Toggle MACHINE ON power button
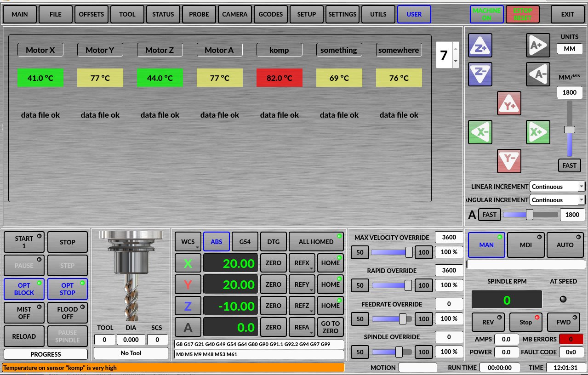 [487, 14]
